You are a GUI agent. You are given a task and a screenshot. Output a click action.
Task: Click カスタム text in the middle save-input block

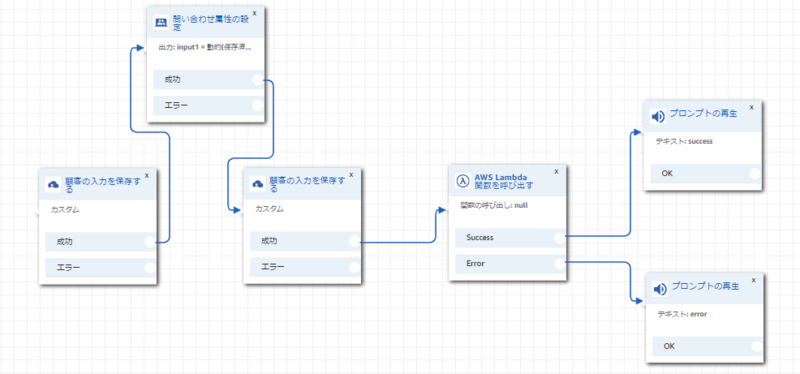point(269,209)
